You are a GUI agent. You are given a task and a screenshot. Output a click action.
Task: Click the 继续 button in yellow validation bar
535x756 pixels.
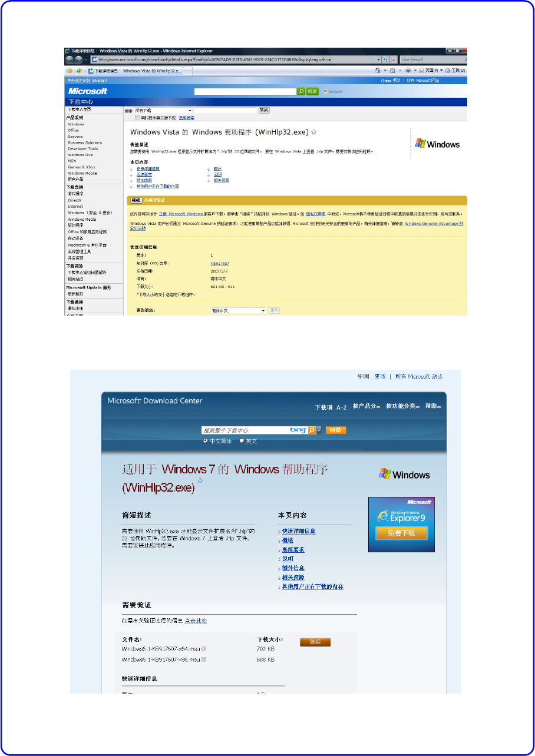click(136, 200)
